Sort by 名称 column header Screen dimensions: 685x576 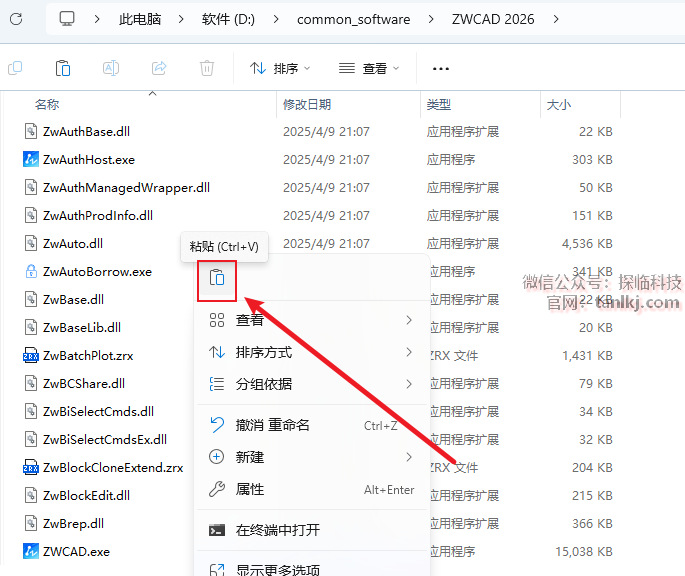[47, 104]
